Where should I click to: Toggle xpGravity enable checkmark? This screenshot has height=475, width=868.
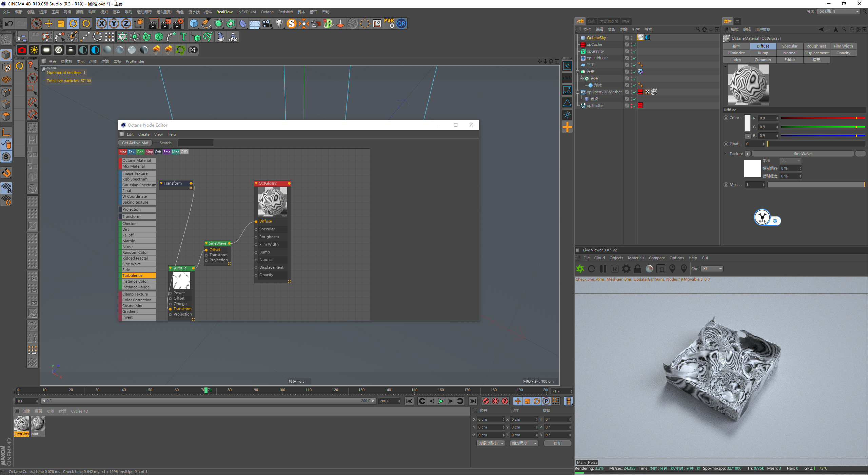pyautogui.click(x=634, y=52)
